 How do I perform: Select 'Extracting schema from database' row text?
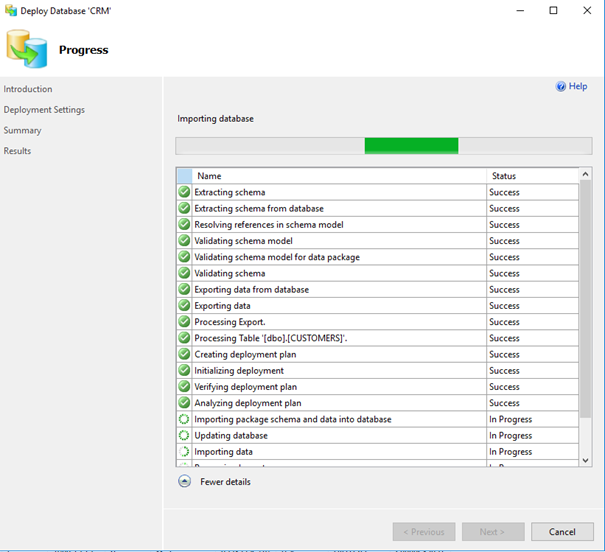click(259, 209)
